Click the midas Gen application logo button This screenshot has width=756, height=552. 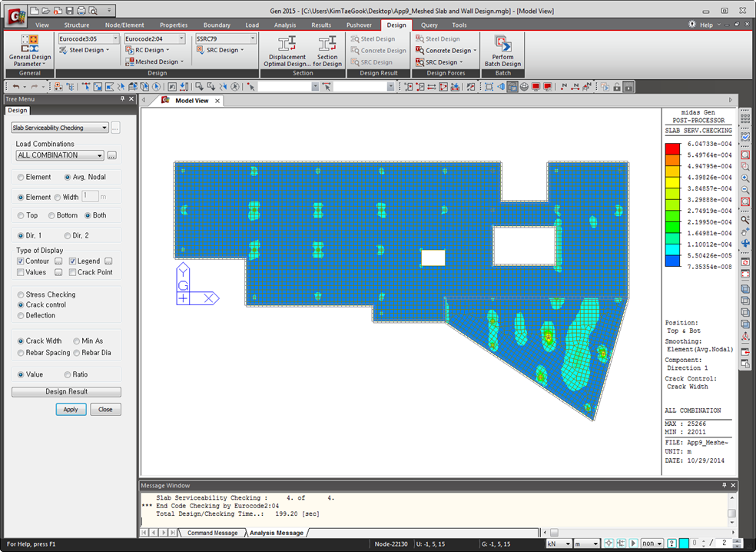[x=17, y=17]
